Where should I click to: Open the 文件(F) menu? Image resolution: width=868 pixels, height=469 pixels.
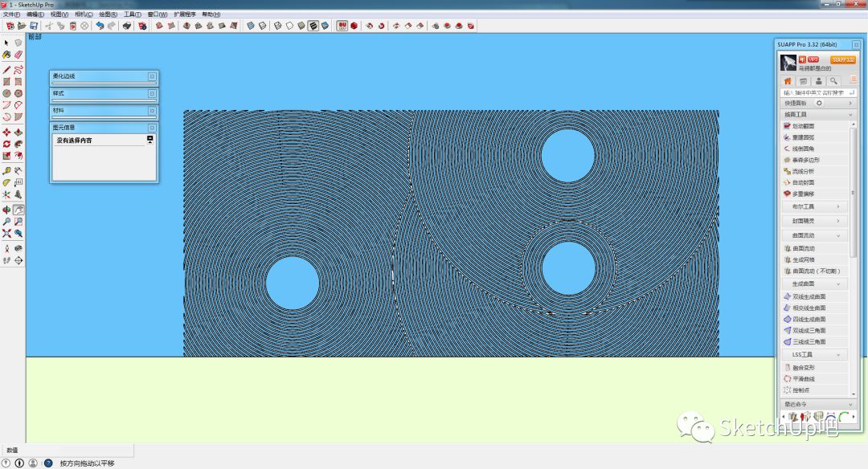tap(11, 14)
